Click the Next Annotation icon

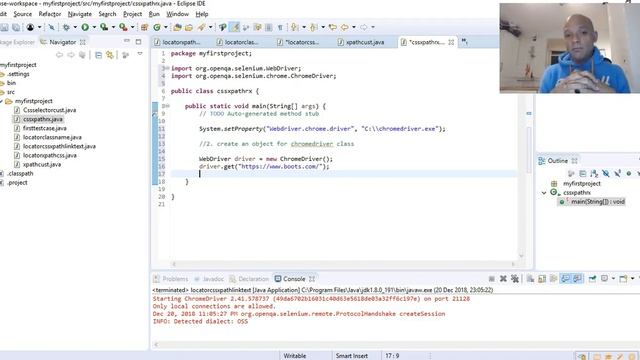pos(294,27)
